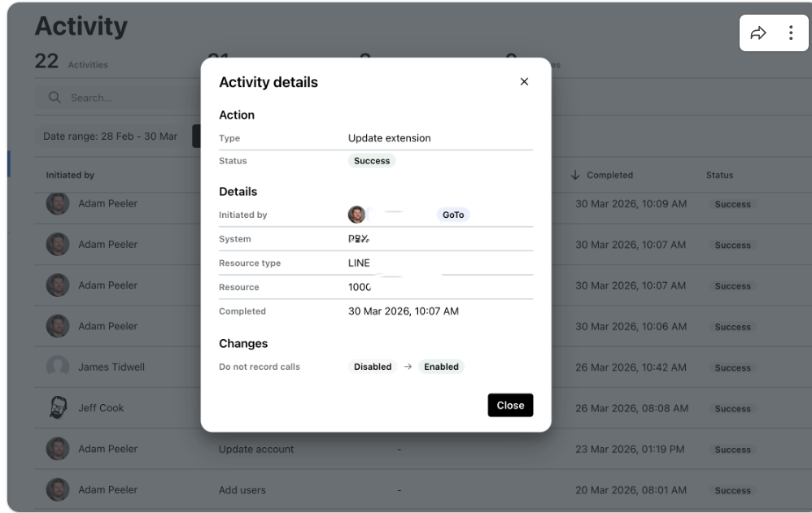Viewport: 812px width, 513px height.
Task: Click the Update extension type value
Action: coord(390,138)
